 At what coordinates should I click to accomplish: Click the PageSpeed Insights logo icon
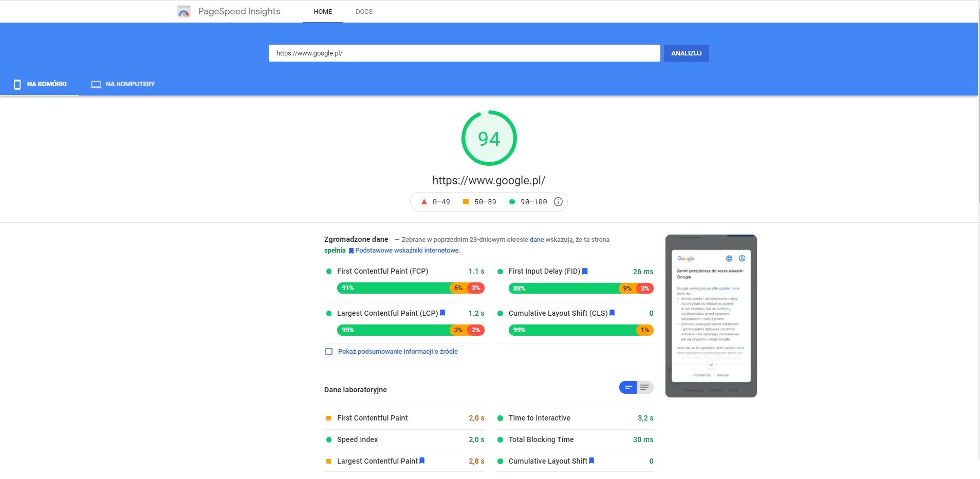pos(183,11)
